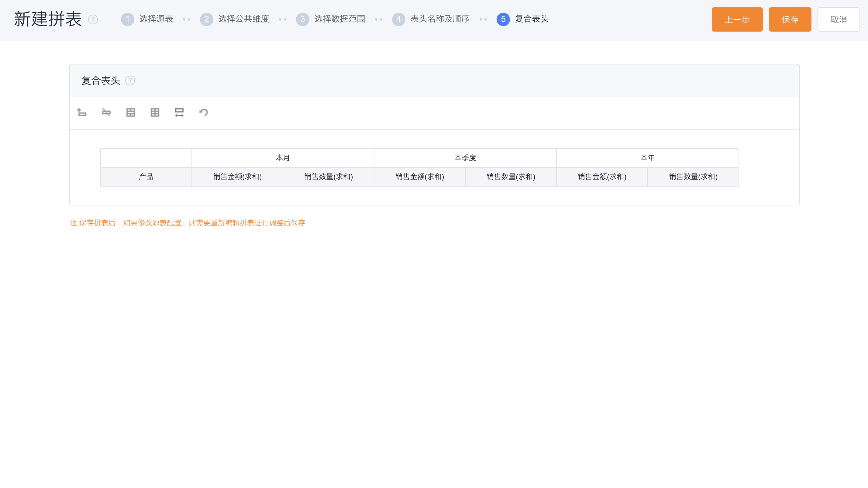Screen dimensions: 868x488
Task: Select 销售金额(求和) cell under 本月
Action: pos(237,177)
